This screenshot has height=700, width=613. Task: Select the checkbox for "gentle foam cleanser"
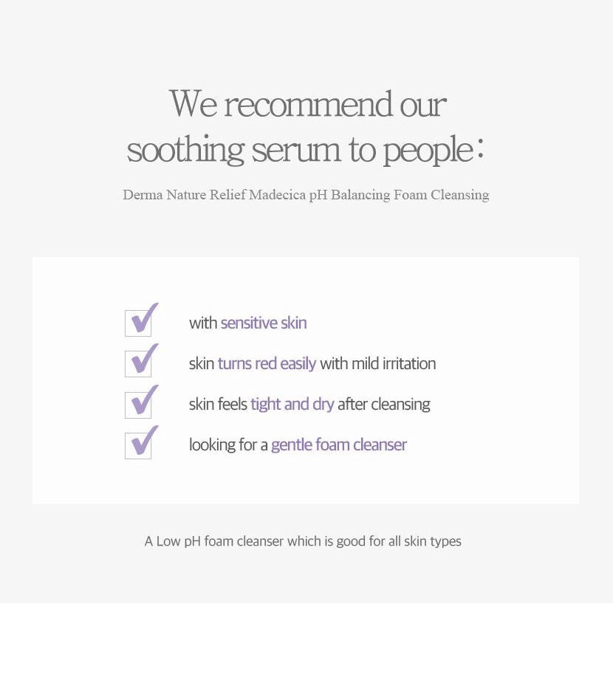[138, 445]
